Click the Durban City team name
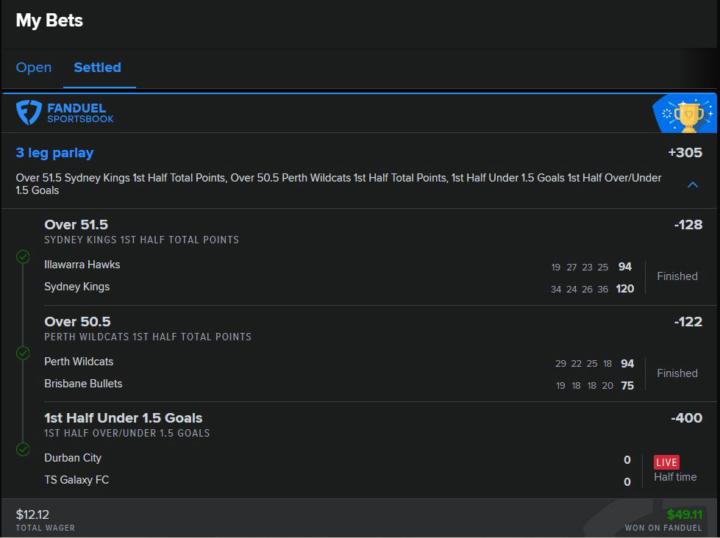 73,458
